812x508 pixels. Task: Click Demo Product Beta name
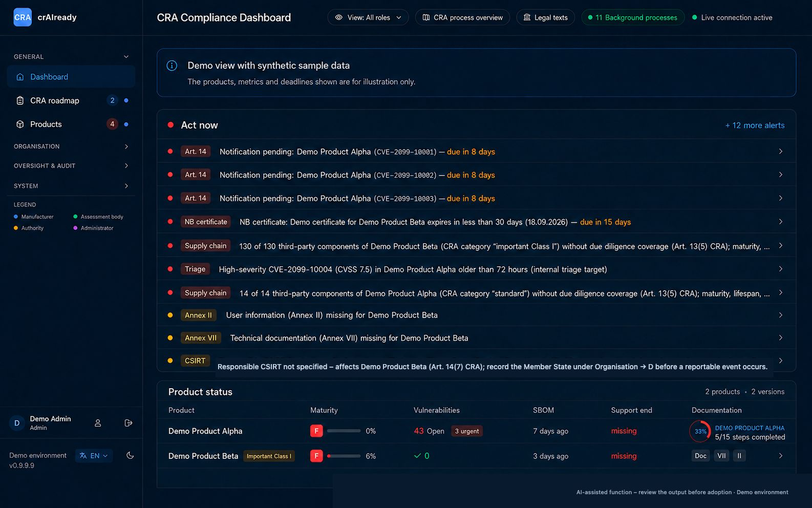[x=203, y=456]
